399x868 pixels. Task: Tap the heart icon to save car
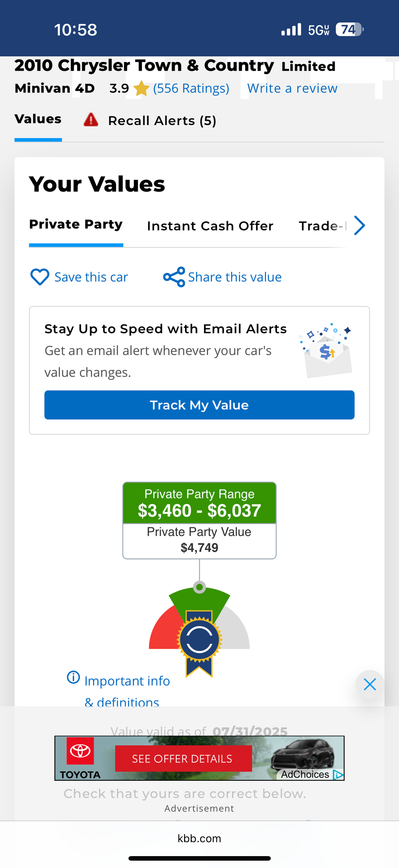coord(40,277)
